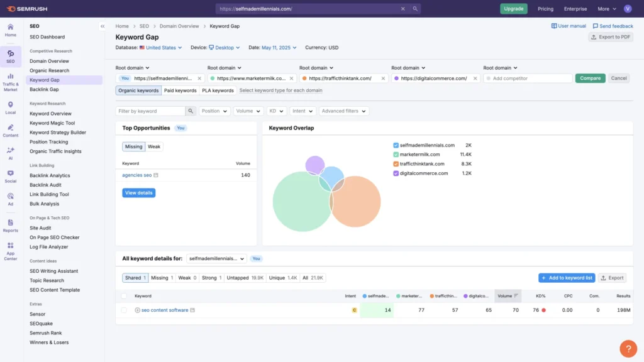Screen dimensions: 644x362
Task: Open the agencies seo keyword link
Action: click(138, 175)
